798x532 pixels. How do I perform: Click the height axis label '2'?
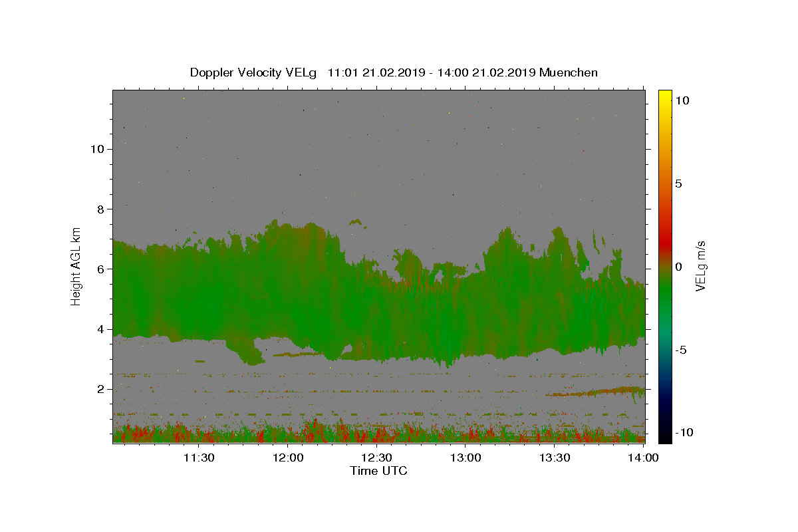pos(100,389)
